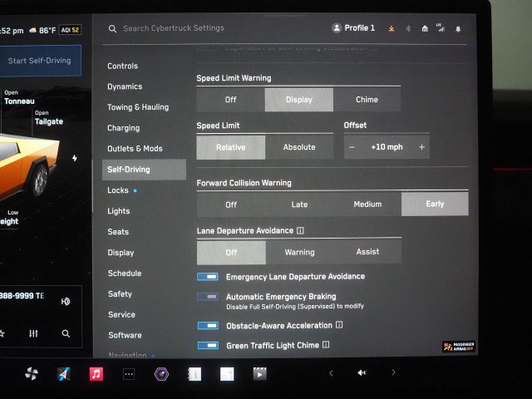Toggle Green Traffic Light Chime switch
This screenshot has width=532, height=399.
[208, 346]
